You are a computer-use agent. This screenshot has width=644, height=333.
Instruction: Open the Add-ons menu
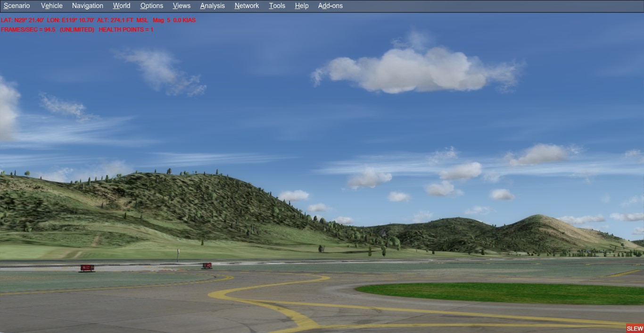[330, 6]
